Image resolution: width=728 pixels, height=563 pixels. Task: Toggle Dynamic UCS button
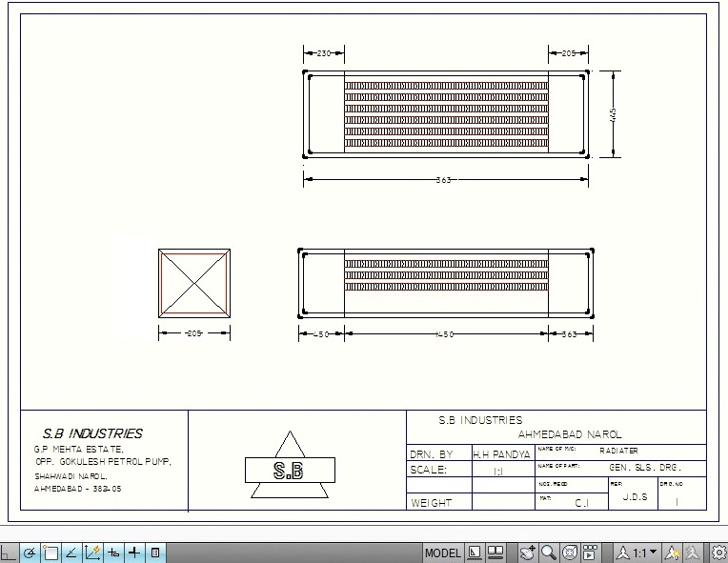click(92, 553)
